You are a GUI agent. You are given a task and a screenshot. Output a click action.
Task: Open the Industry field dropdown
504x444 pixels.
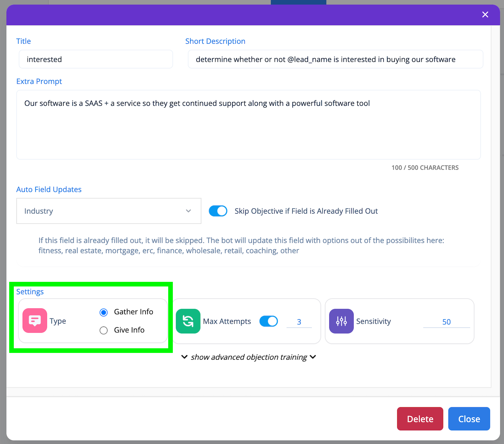coord(109,211)
